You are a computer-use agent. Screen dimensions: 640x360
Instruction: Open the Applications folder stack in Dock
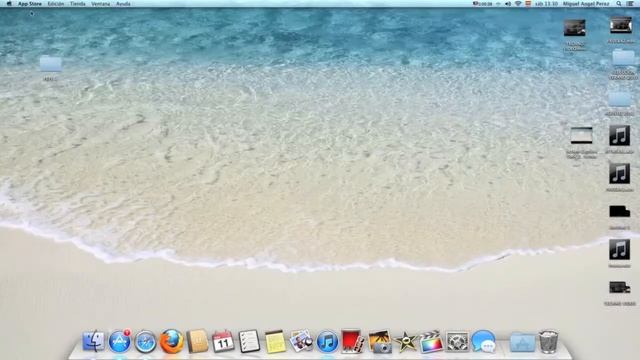click(522, 342)
